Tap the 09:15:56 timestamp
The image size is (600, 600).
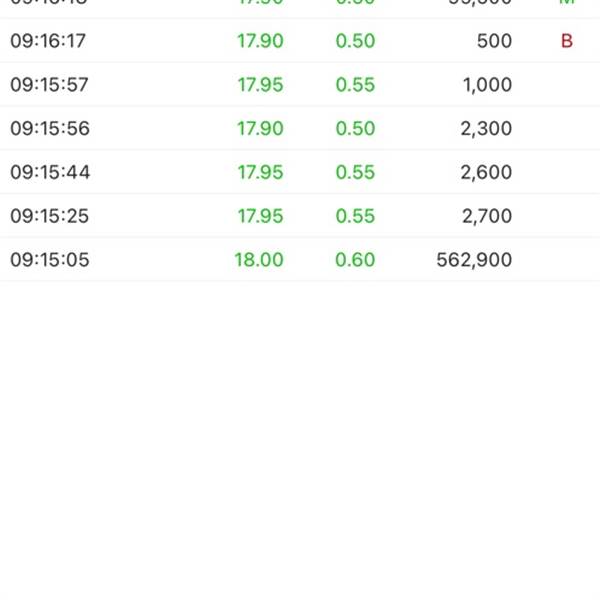point(50,128)
